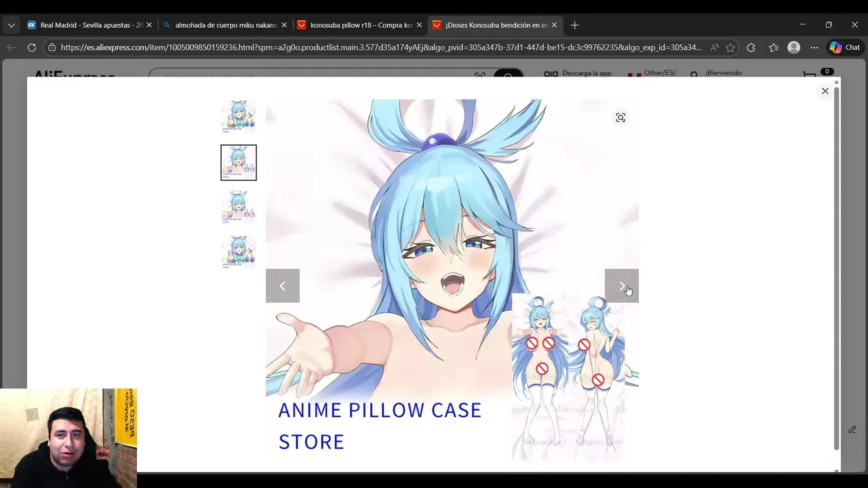
Task: Close the image gallery overlay
Action: point(825,91)
